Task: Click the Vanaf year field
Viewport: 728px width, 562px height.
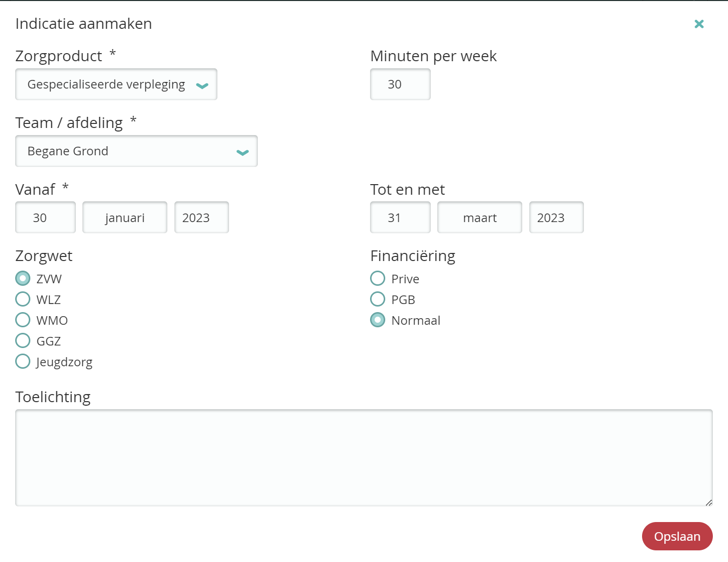Action: pos(201,218)
